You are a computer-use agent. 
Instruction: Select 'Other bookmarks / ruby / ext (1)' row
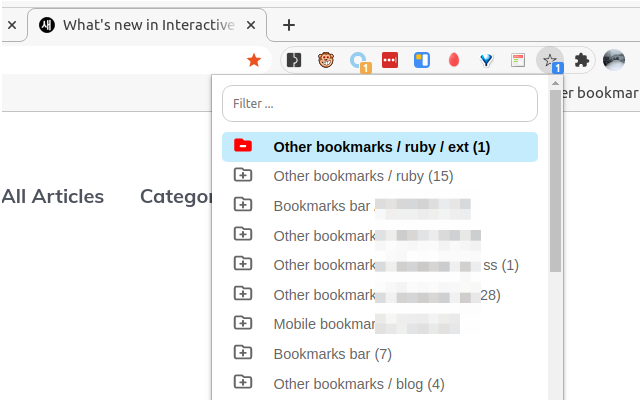pyautogui.click(x=380, y=147)
